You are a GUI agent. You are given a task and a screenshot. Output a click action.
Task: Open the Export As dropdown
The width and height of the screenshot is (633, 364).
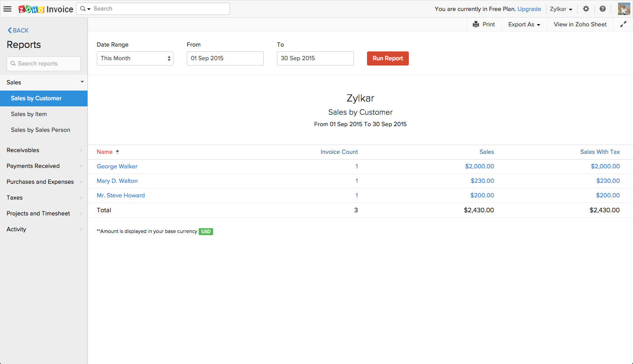pyautogui.click(x=524, y=25)
